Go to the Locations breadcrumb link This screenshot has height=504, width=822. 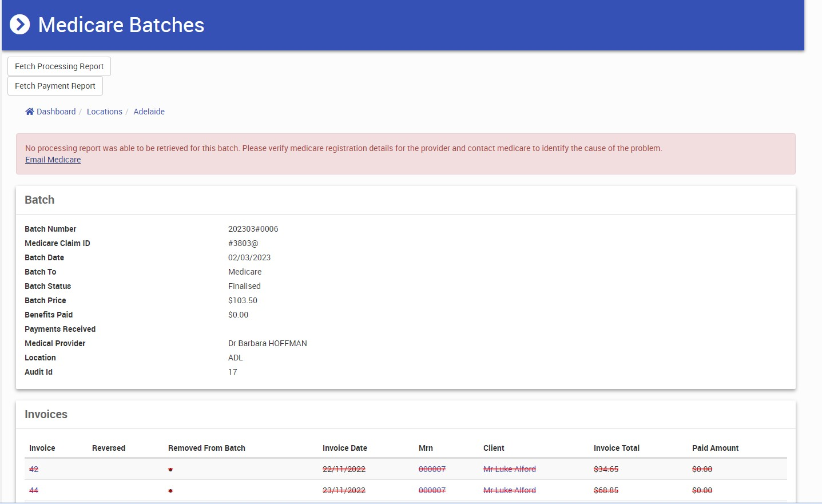point(105,112)
